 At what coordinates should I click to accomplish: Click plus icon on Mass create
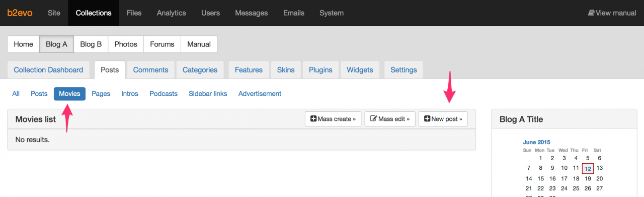tap(313, 119)
